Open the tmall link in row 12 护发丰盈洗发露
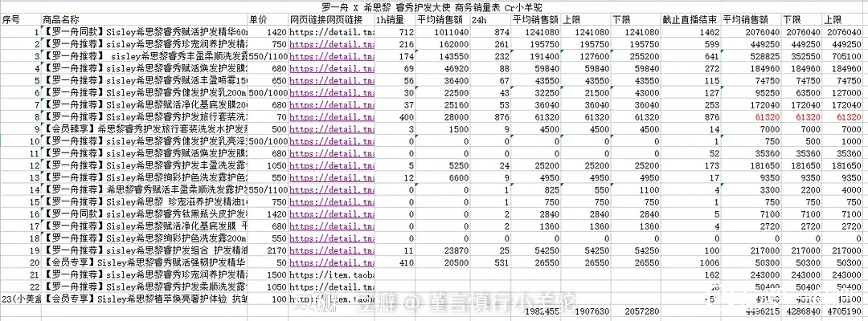Screen dimensions: 868x321 coord(331,166)
